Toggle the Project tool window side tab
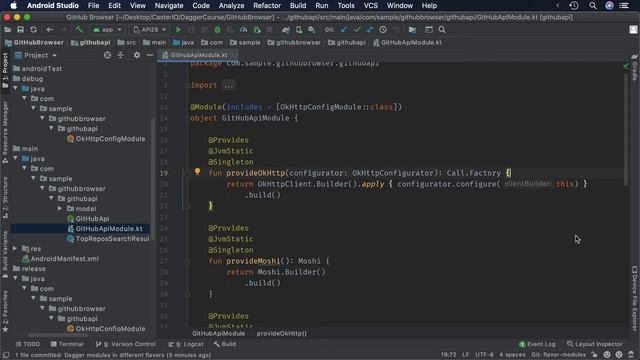The image size is (640, 360). tap(5, 71)
